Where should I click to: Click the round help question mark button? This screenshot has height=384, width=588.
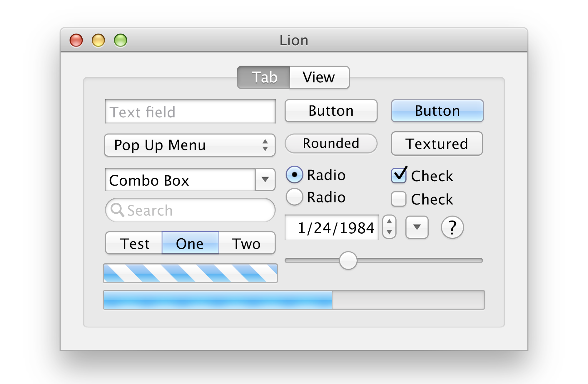(x=452, y=227)
